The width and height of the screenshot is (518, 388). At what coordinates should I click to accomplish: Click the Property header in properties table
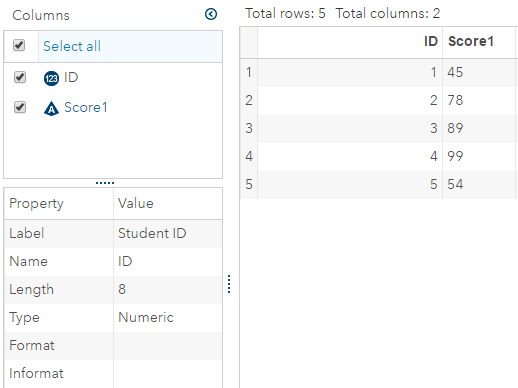[x=59, y=204]
